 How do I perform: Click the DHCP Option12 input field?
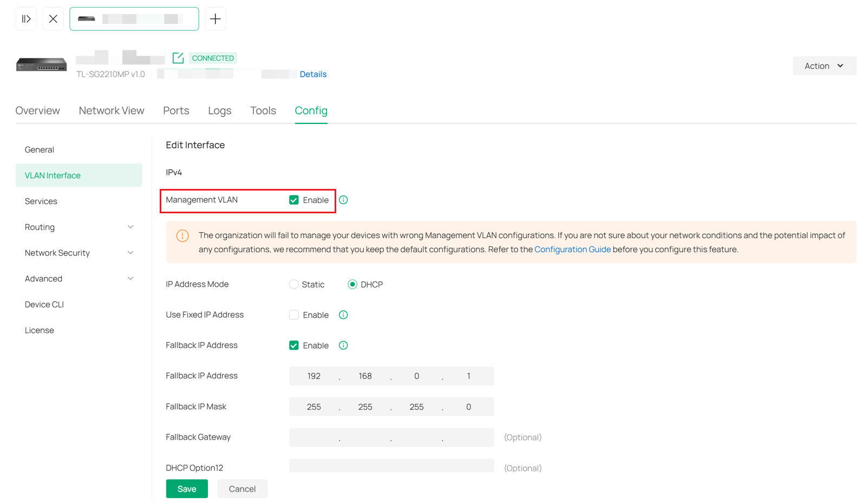(x=391, y=466)
